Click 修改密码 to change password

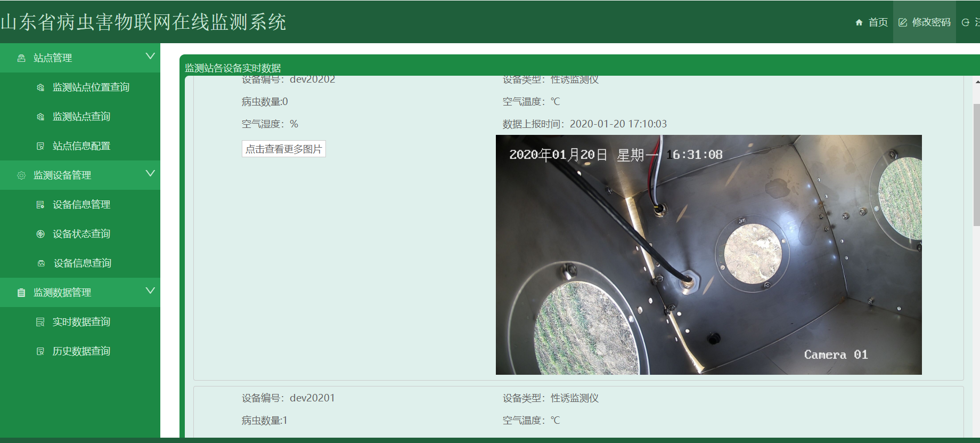(925, 22)
